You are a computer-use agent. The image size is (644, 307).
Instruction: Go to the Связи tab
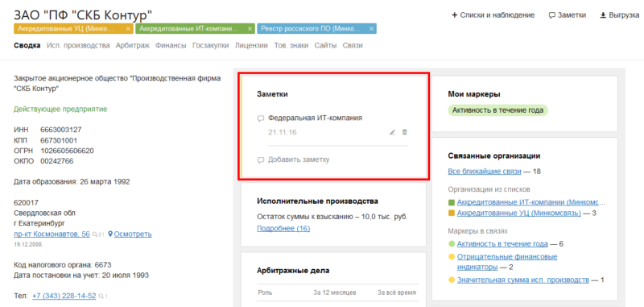pos(353,46)
